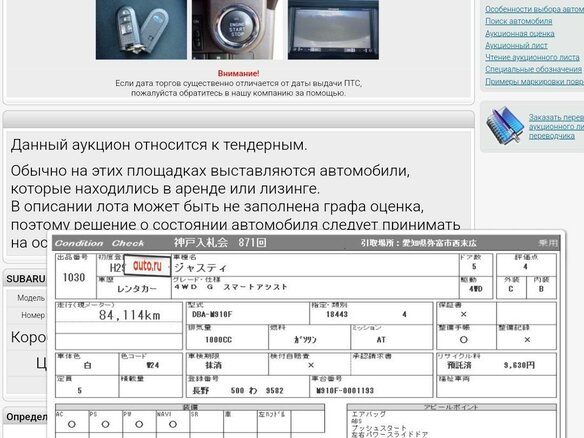Image resolution: width=584 pixels, height=438 pixels.
Task: Open link Специальные обозначения
Action: [533, 69]
